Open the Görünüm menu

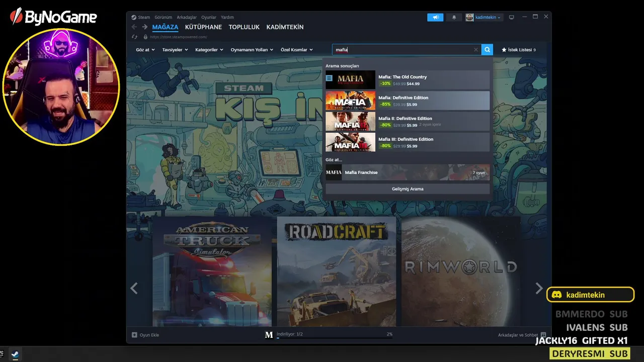(x=163, y=17)
